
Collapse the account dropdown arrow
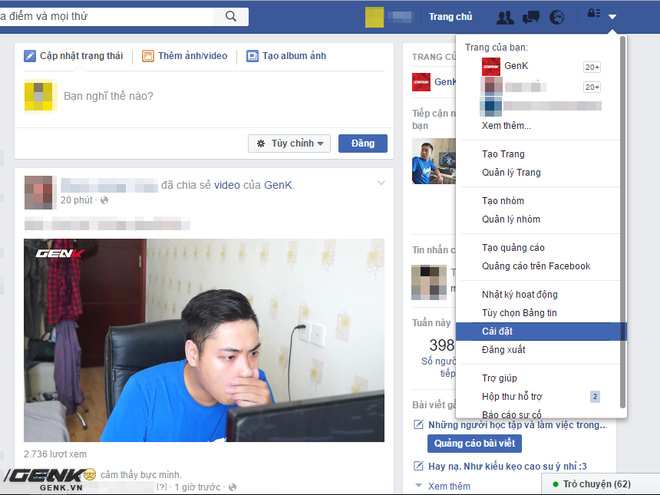point(612,17)
